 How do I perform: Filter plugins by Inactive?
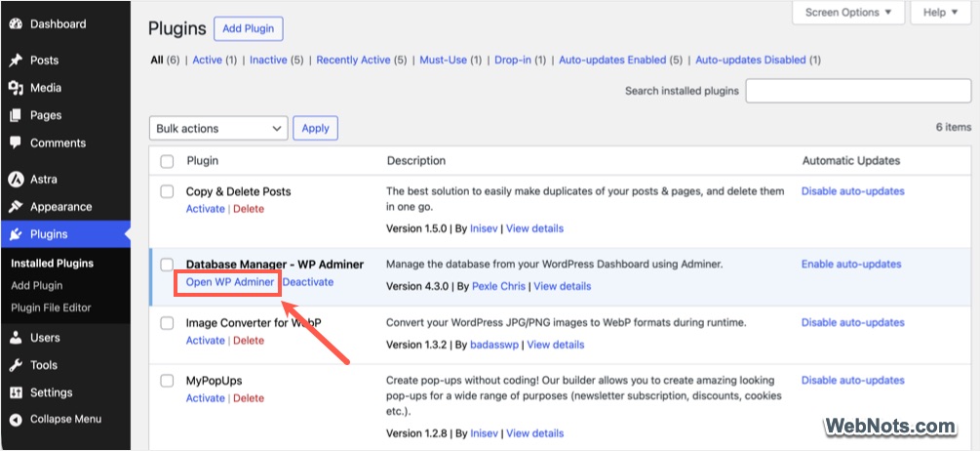pos(268,61)
